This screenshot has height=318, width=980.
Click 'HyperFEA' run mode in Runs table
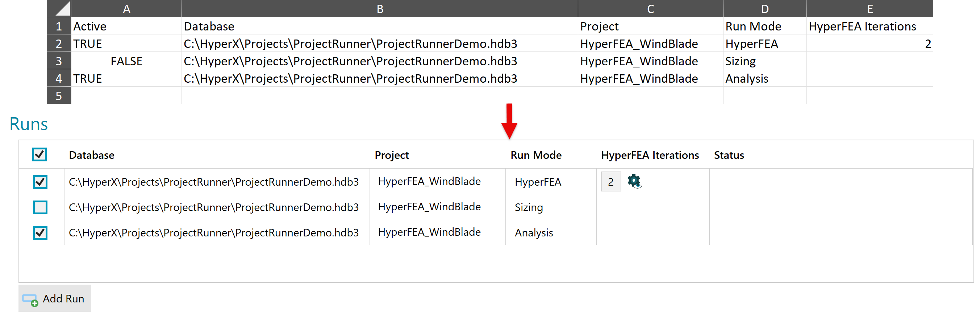(x=538, y=182)
